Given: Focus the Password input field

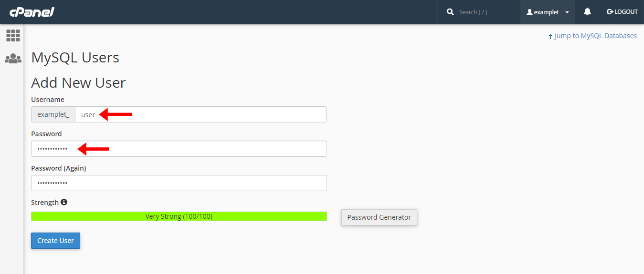Looking at the screenshot, I should [x=179, y=149].
